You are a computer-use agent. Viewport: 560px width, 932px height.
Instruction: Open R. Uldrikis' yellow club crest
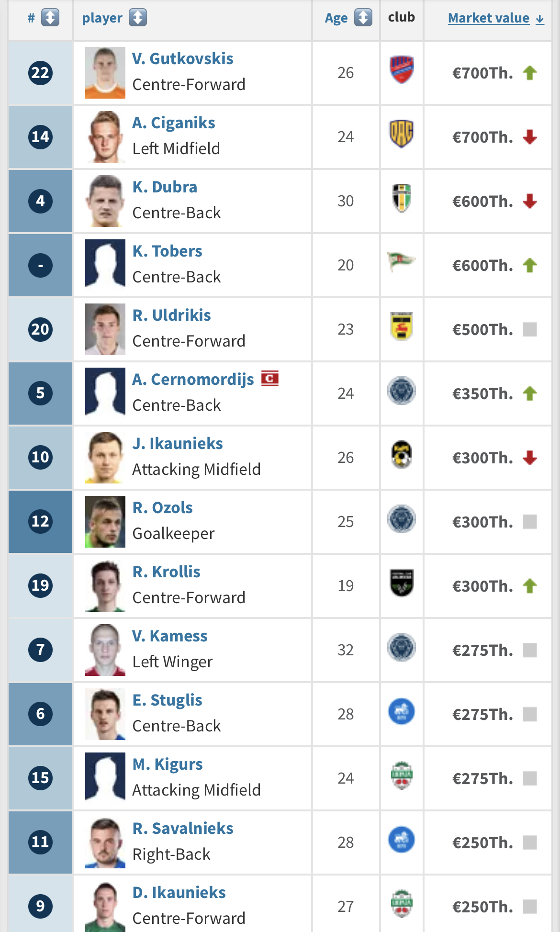pyautogui.click(x=402, y=326)
